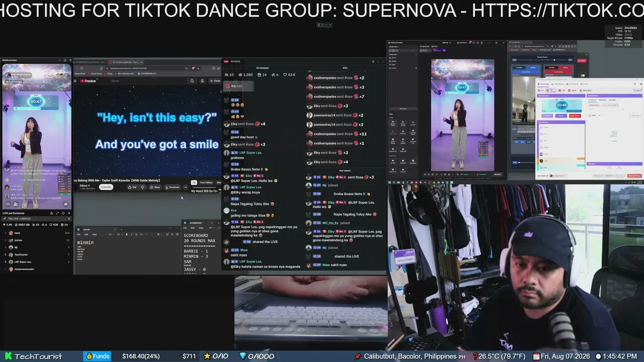Open the '[SUPERNOVA] LIST' bookmark
The image size is (644, 362).
tap(147, 73)
